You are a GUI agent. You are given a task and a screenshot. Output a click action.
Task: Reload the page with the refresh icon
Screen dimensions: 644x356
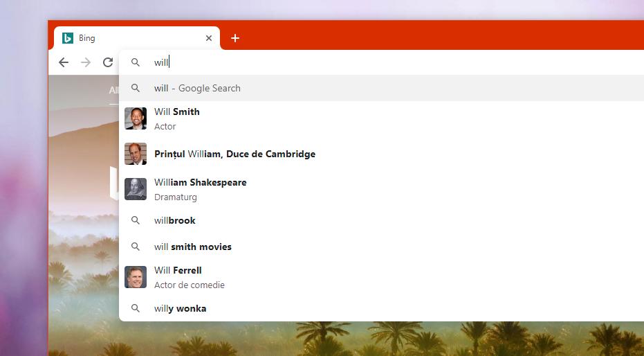click(108, 62)
